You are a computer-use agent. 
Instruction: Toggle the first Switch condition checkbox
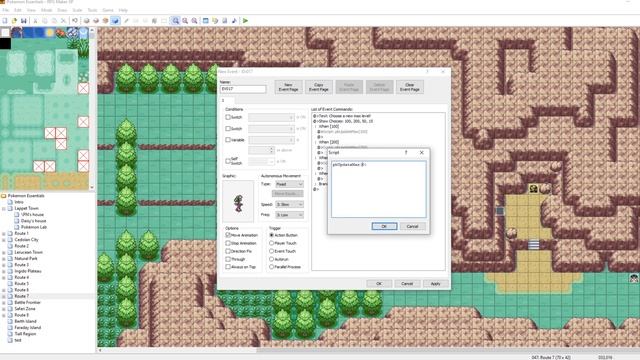pyautogui.click(x=228, y=117)
